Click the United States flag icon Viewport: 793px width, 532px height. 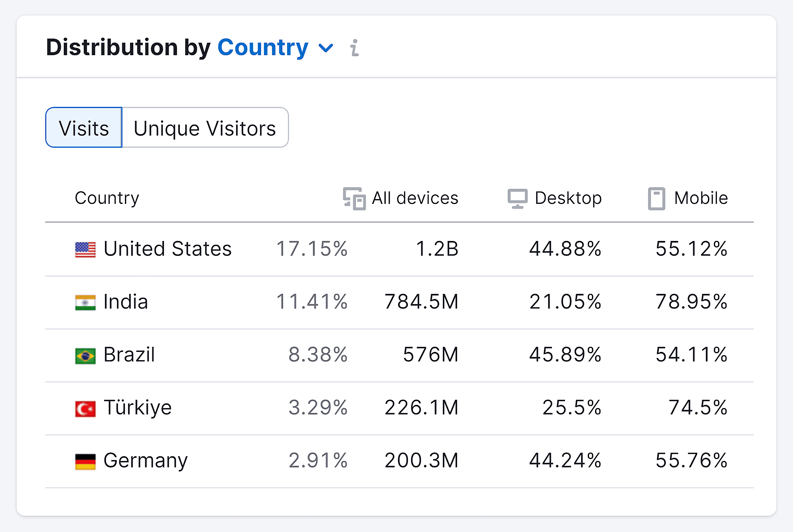click(x=85, y=250)
